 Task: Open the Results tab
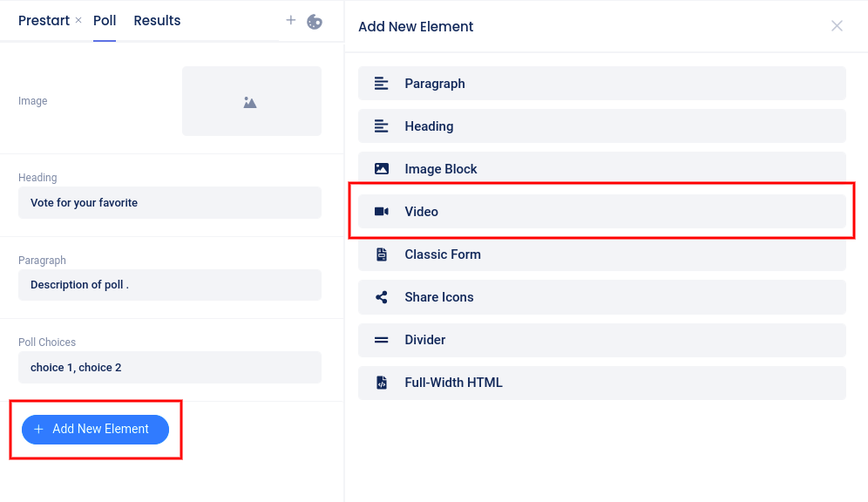(157, 21)
